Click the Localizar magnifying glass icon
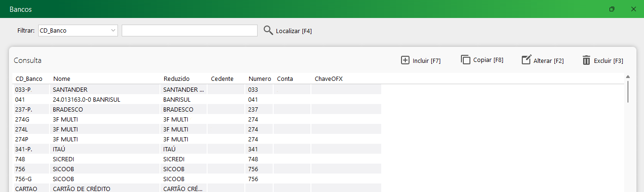 pos(268,30)
